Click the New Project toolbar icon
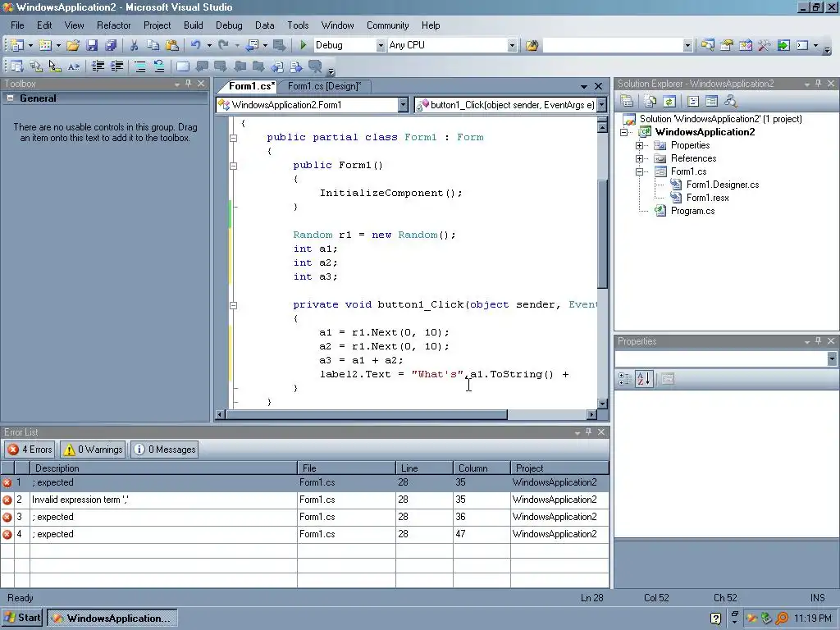 [18, 46]
